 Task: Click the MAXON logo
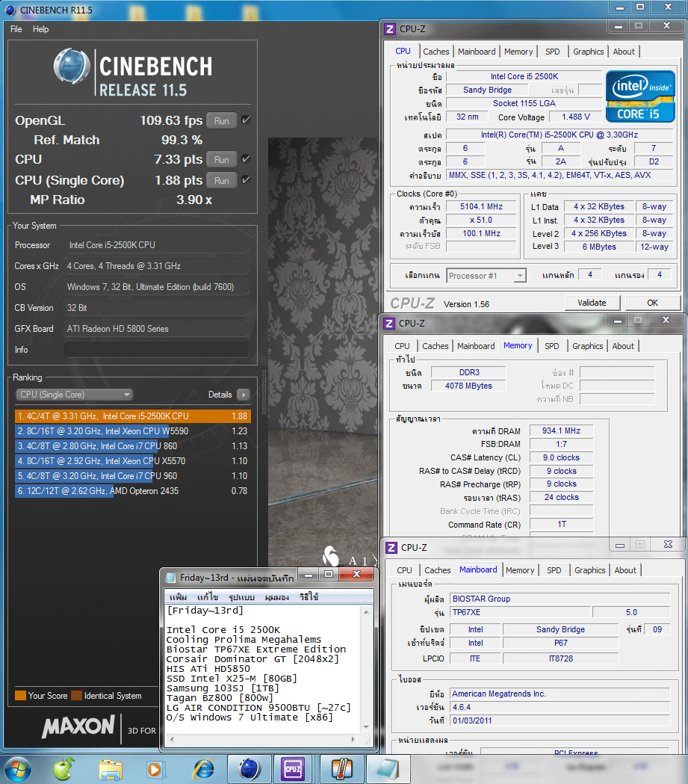(x=78, y=726)
